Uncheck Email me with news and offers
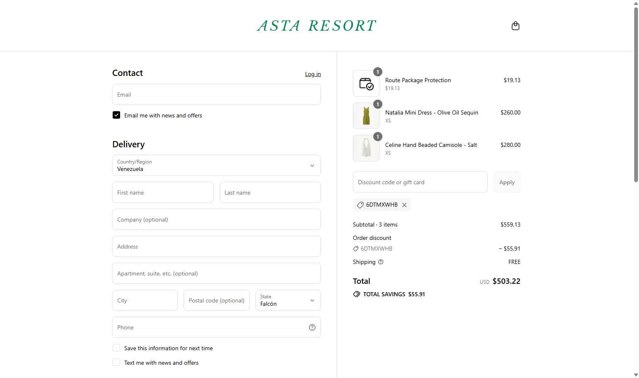639x378 pixels. coord(117,115)
